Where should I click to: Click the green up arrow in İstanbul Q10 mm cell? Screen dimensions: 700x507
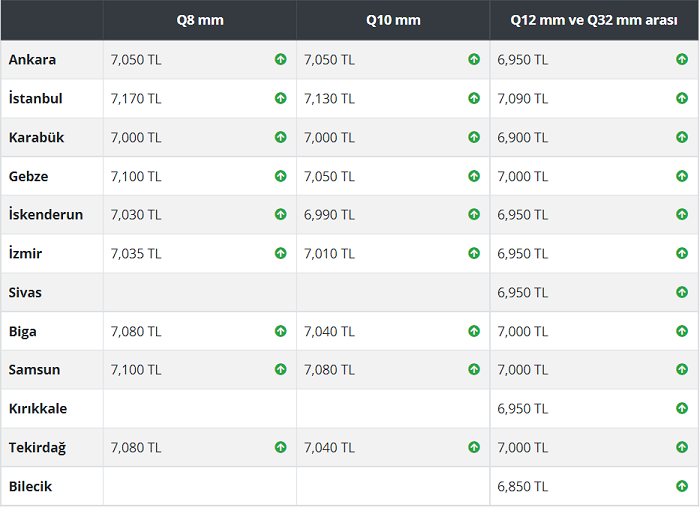[x=474, y=99]
